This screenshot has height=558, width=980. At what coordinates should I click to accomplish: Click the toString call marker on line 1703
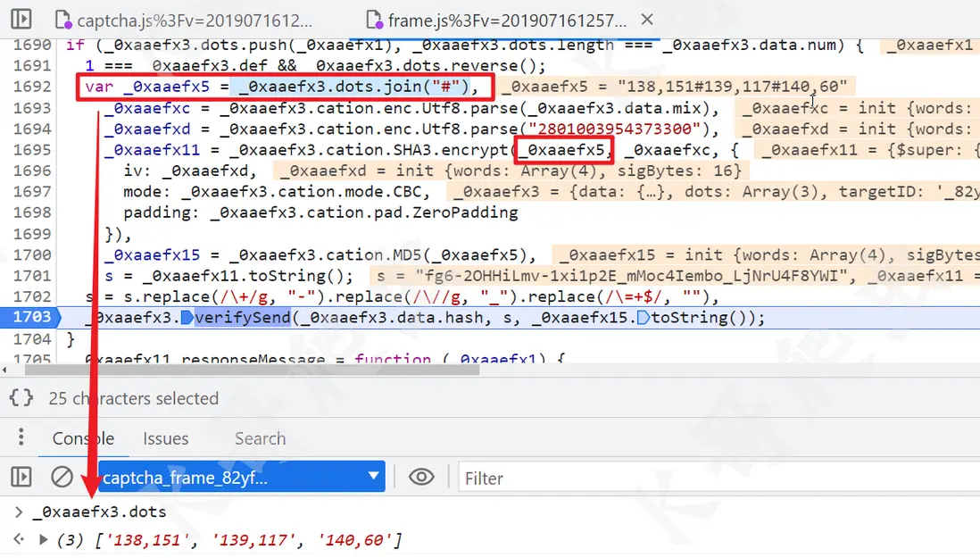644,318
